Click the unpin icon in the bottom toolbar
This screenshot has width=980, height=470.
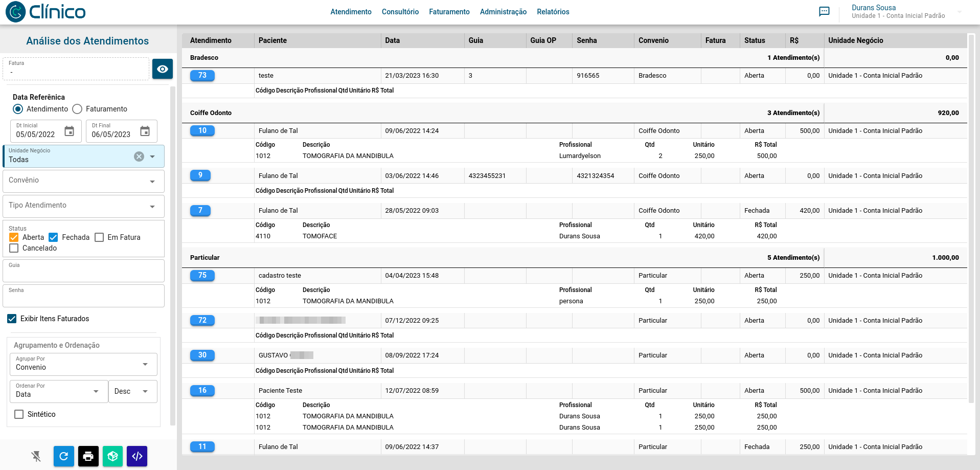pos(36,456)
